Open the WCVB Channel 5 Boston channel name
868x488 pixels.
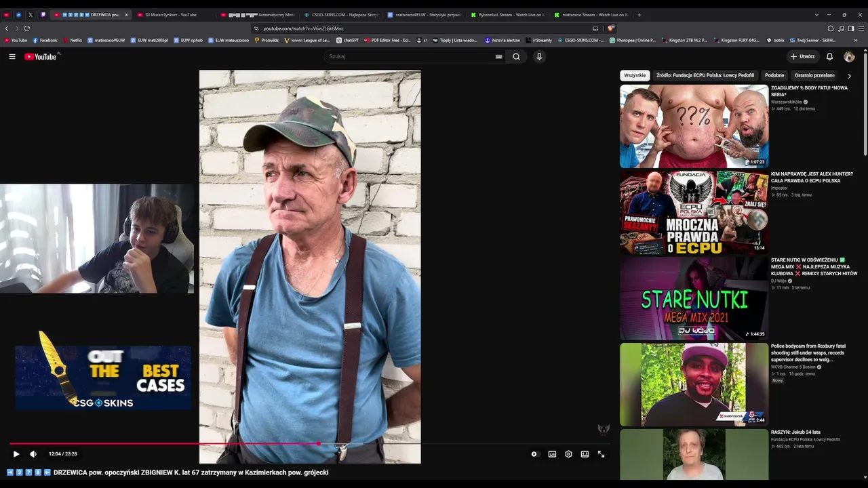click(793, 367)
